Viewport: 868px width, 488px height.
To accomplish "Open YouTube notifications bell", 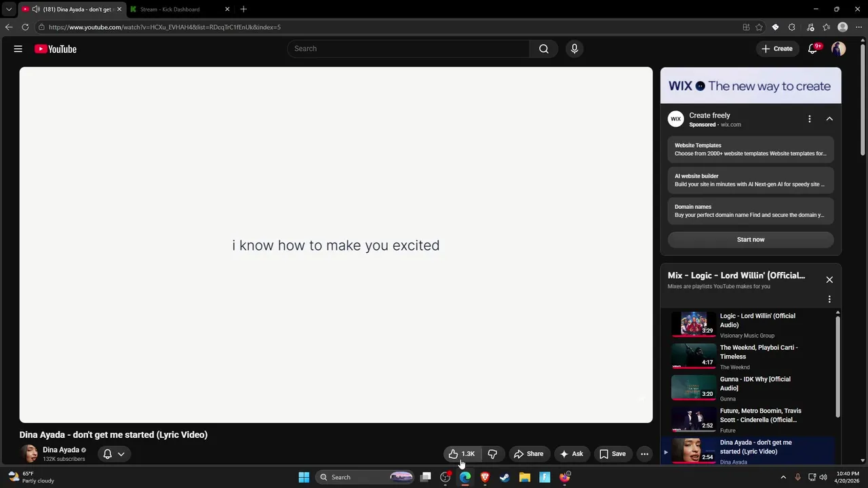I will click(812, 49).
